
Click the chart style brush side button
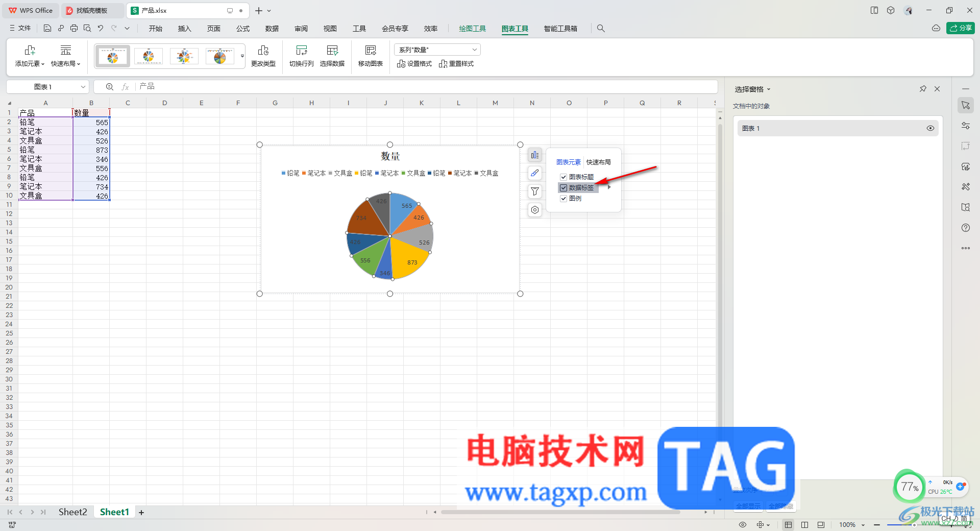coord(534,173)
